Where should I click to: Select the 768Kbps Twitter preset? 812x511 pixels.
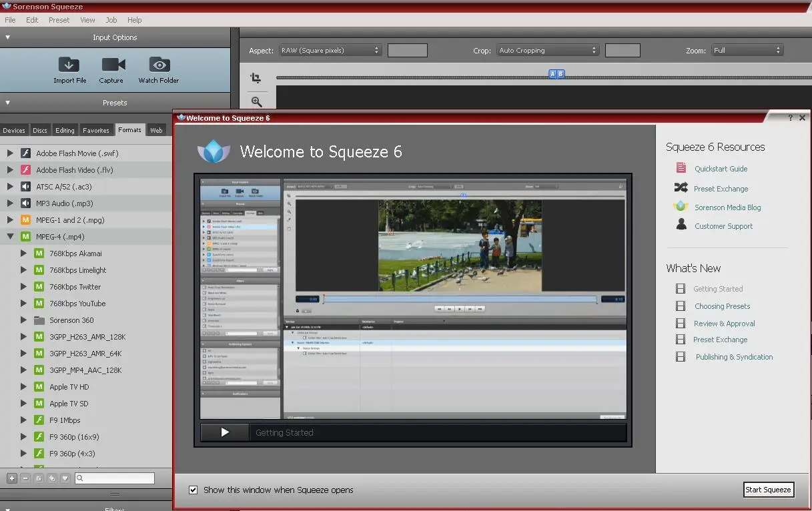75,287
